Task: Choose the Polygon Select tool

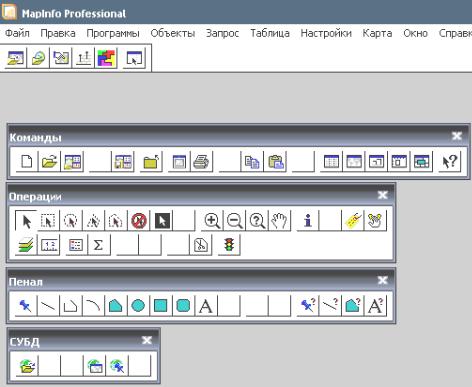Action: (x=93, y=221)
